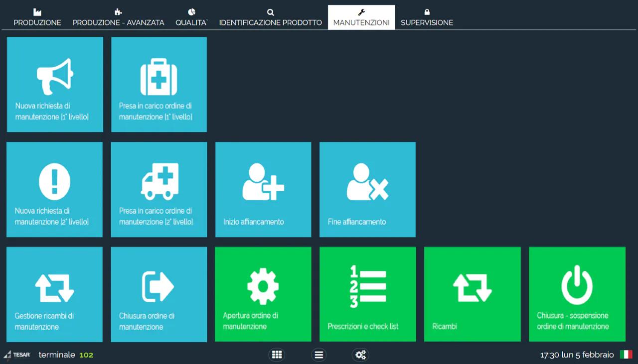This screenshot has height=364, width=638.
Task: Click 'Presa in carico ordine [2° livello]' label
Action: pyautogui.click(x=156, y=217)
